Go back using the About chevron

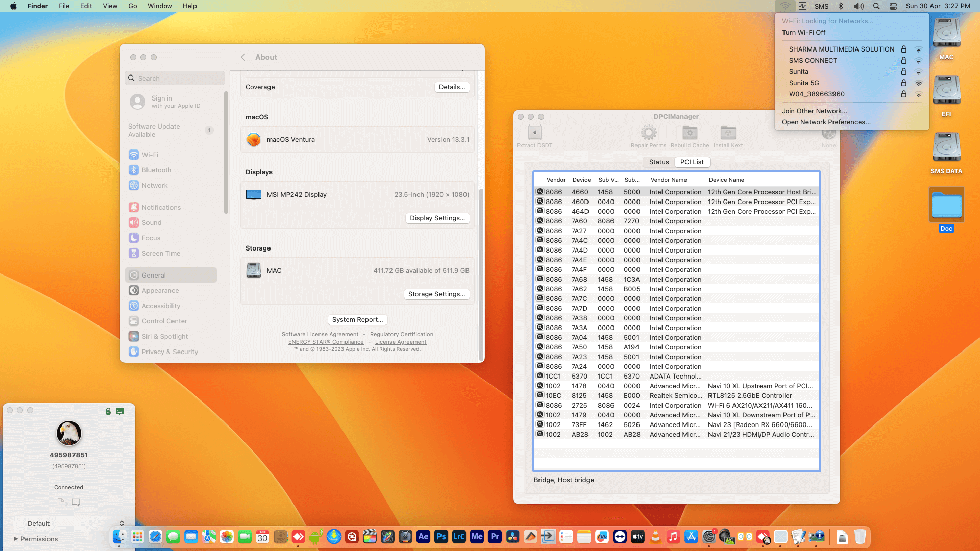[x=243, y=57]
